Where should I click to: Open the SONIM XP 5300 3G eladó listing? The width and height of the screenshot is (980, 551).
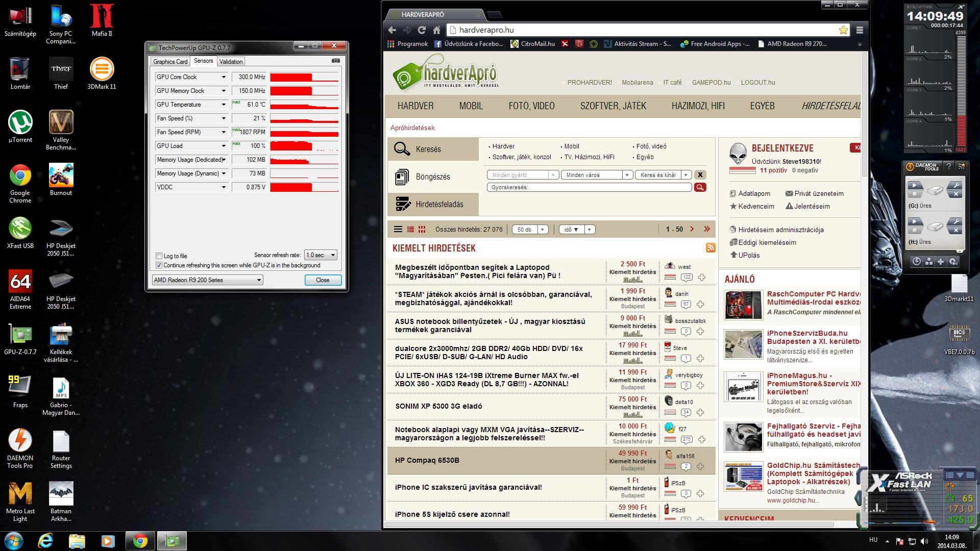click(438, 406)
